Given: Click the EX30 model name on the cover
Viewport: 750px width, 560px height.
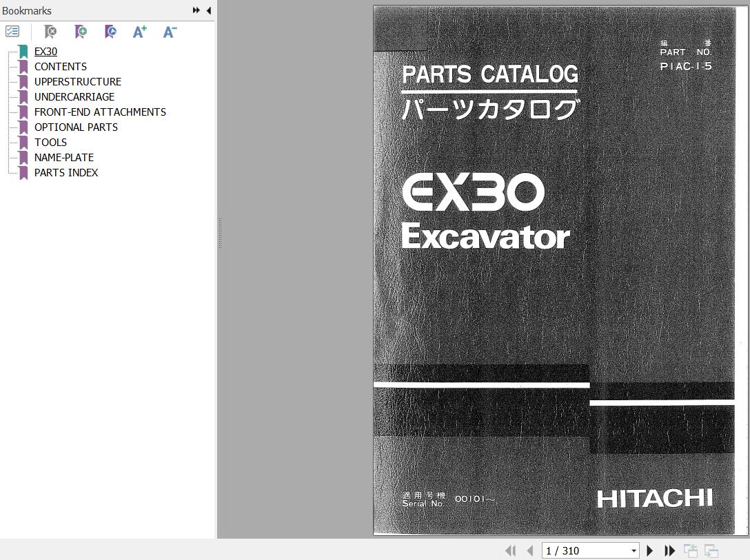Looking at the screenshot, I should point(473,192).
